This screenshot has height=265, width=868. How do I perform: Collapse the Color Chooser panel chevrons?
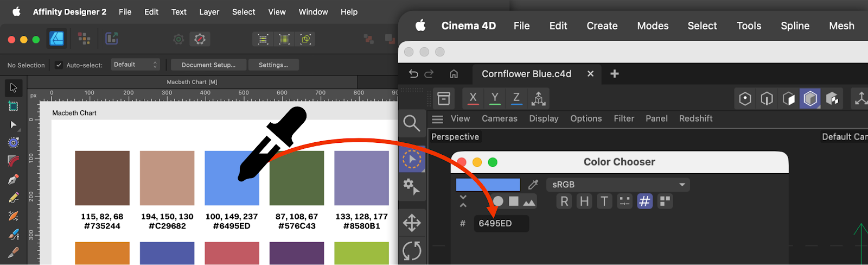(x=463, y=201)
